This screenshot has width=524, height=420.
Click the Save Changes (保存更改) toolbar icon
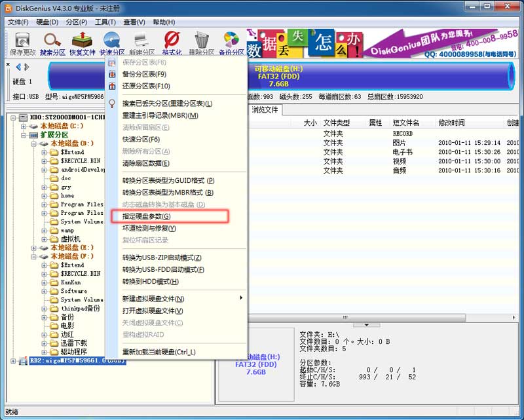[x=22, y=41]
